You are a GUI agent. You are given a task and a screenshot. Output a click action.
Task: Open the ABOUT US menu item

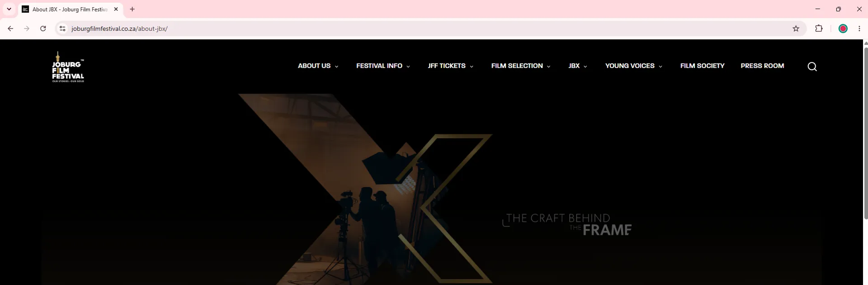click(x=314, y=66)
